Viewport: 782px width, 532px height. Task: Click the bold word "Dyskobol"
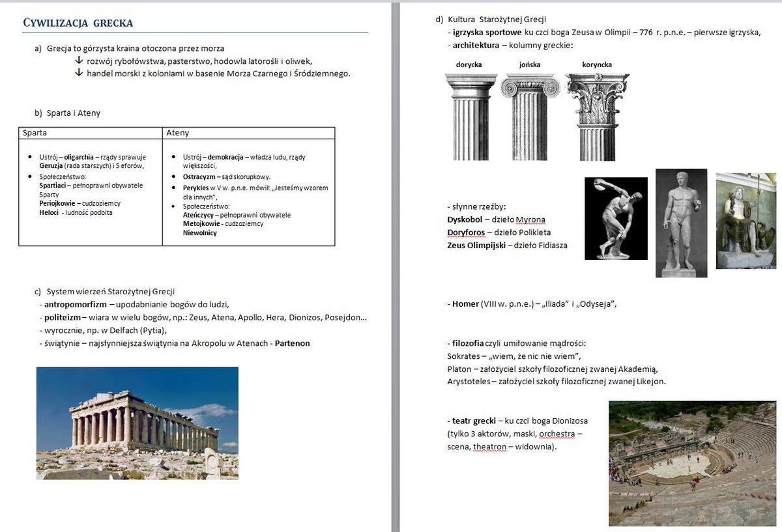point(465,219)
